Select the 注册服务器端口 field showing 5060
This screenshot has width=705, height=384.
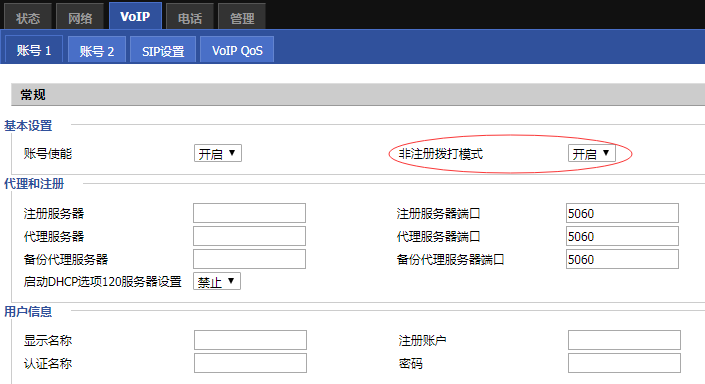click(x=622, y=213)
